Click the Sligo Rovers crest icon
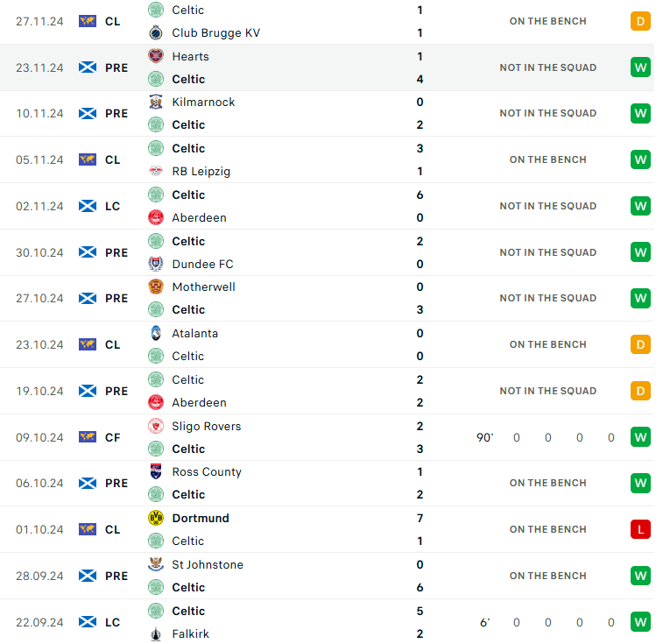Image resolution: width=663 pixels, height=644 pixels. [x=156, y=426]
